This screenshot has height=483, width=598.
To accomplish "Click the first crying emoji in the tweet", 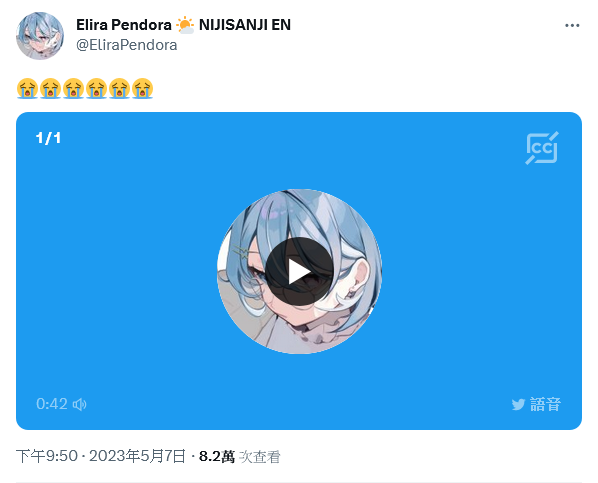I will pos(27,89).
